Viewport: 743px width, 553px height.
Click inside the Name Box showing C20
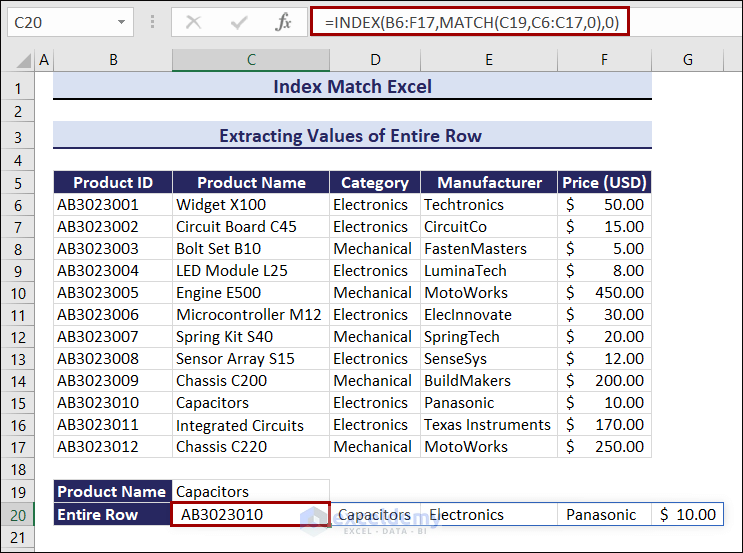click(x=60, y=21)
